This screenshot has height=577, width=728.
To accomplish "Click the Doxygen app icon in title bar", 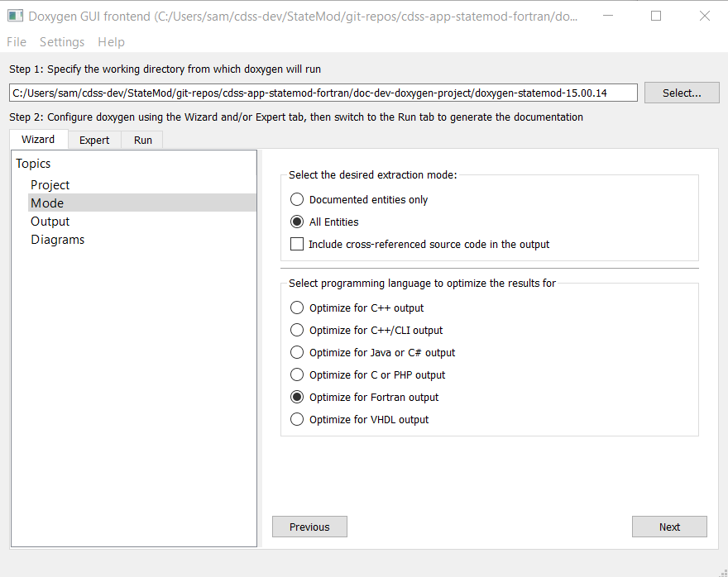I will pyautogui.click(x=16, y=17).
